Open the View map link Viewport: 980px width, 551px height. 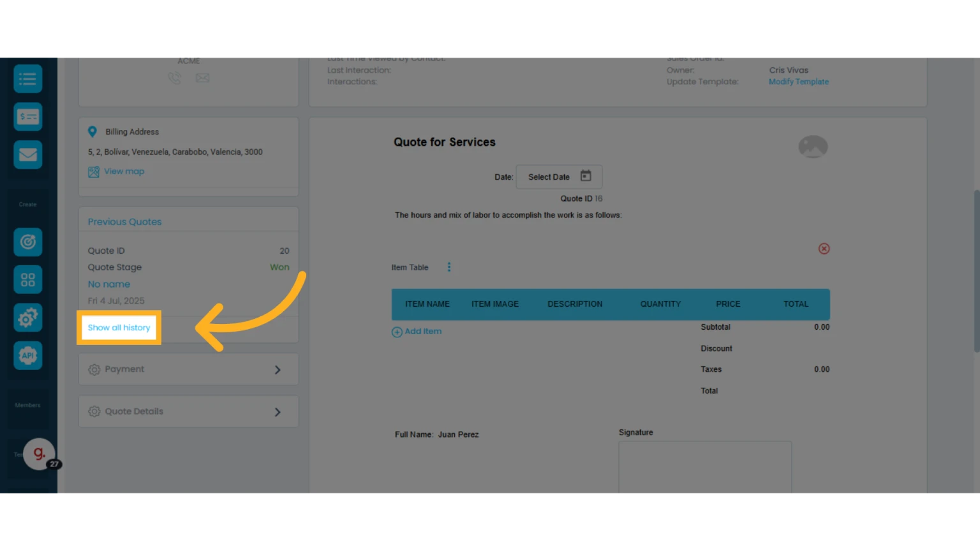click(x=124, y=172)
